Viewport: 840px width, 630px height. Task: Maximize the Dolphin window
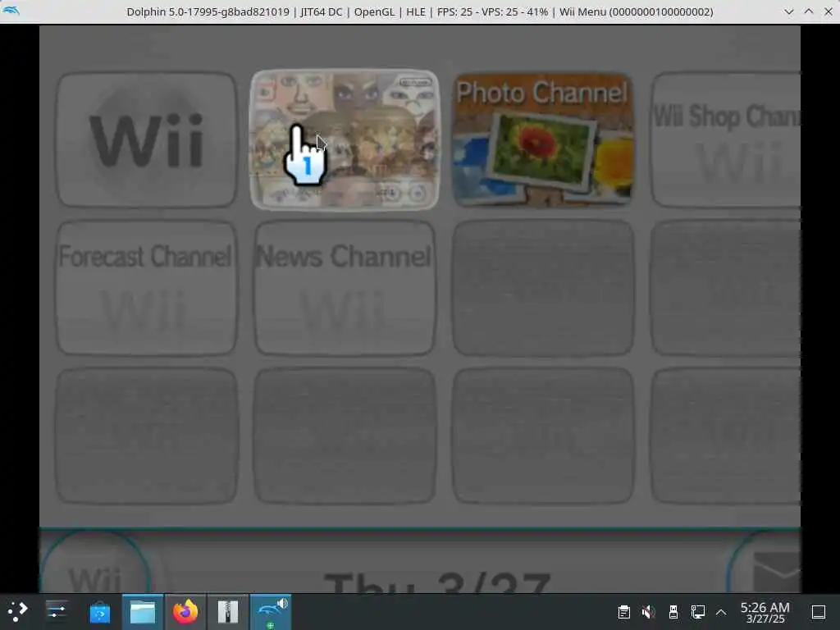point(808,11)
